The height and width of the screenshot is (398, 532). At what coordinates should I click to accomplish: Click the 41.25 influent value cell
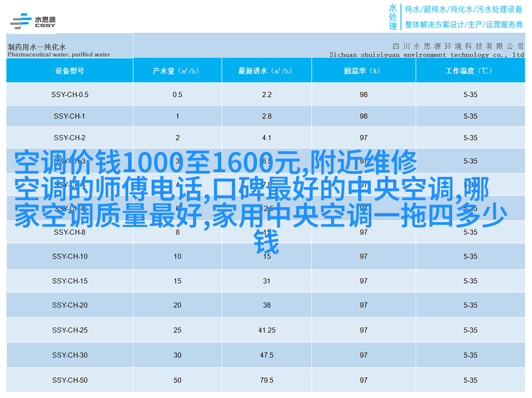coord(267,330)
